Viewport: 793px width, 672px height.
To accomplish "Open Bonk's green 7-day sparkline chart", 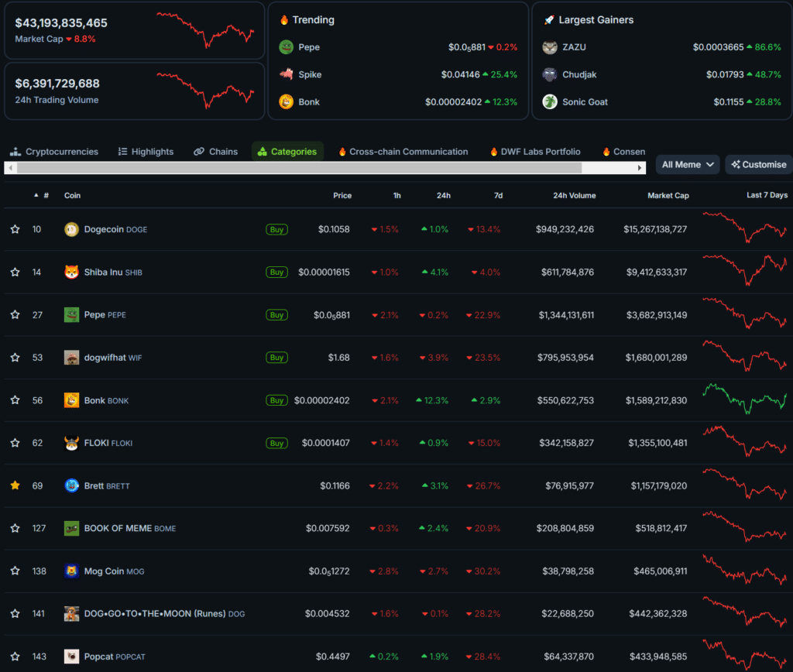I will pos(744,399).
